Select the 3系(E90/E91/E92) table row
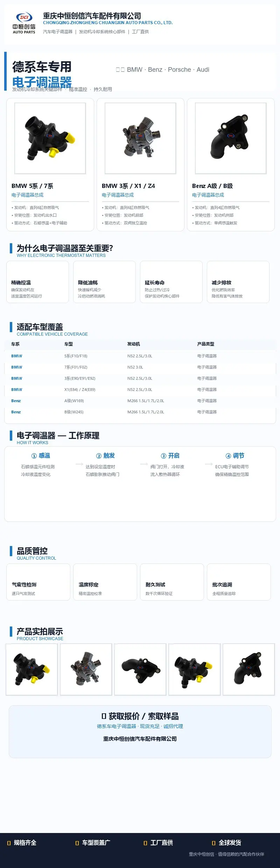 tap(140, 378)
